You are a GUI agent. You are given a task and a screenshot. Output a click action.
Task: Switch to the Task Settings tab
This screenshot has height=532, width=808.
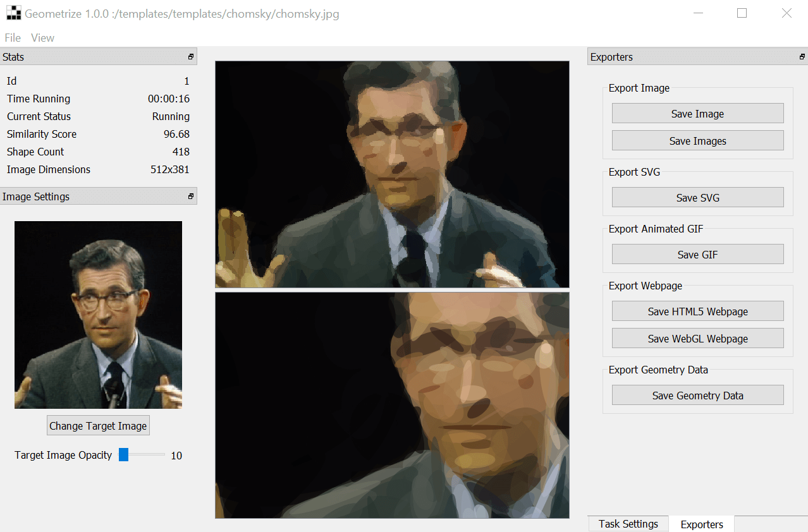628,524
